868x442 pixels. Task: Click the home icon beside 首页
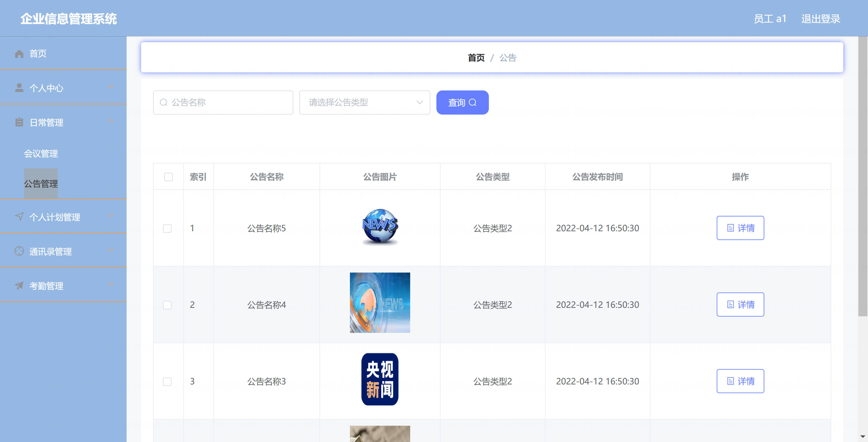pos(19,54)
